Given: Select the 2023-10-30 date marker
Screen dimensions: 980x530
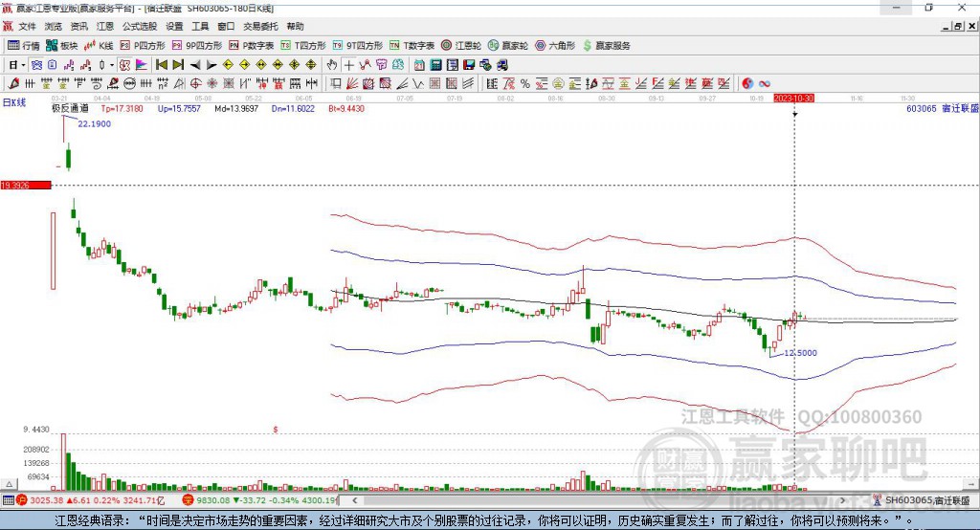Looking at the screenshot, I should (x=793, y=99).
